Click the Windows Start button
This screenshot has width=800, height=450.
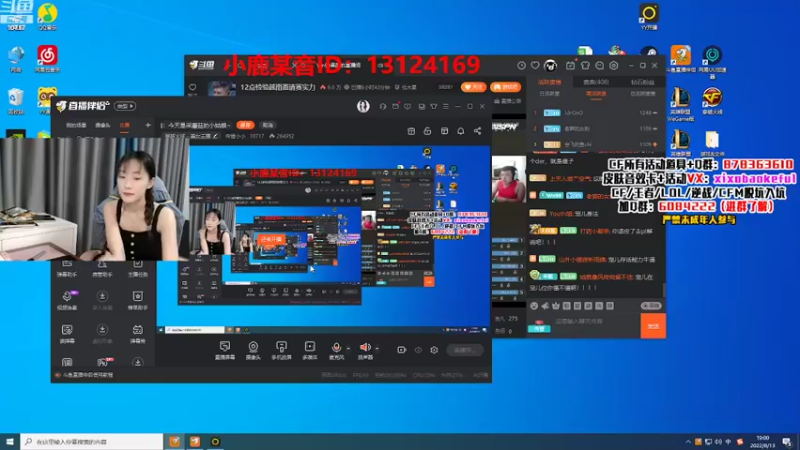(x=10, y=442)
